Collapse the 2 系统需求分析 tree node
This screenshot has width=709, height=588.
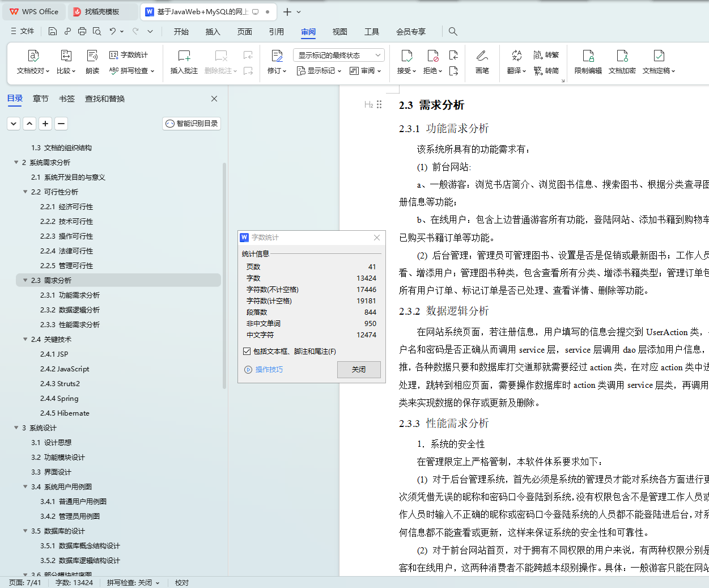pyautogui.click(x=16, y=163)
